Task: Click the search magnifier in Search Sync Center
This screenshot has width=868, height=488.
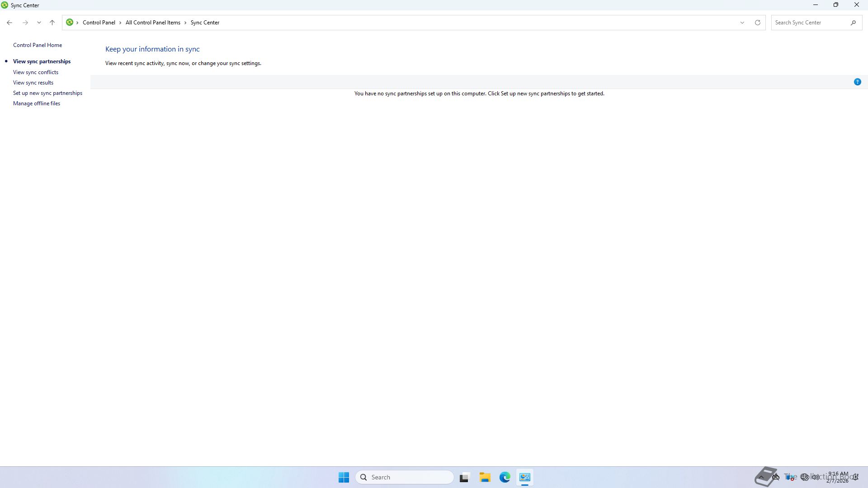Action: coord(853,23)
